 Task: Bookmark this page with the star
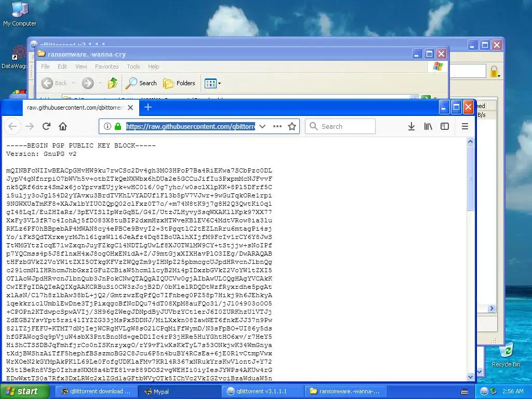pyautogui.click(x=292, y=127)
